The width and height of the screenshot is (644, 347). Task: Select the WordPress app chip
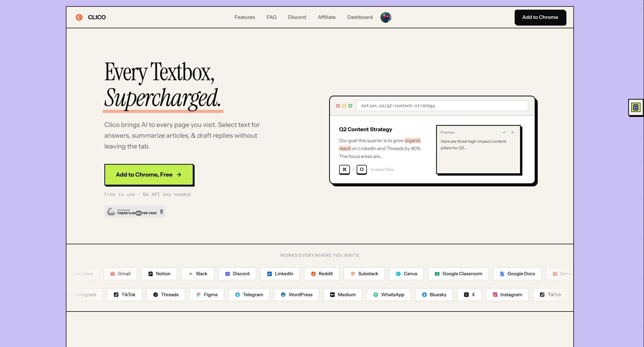(x=297, y=295)
